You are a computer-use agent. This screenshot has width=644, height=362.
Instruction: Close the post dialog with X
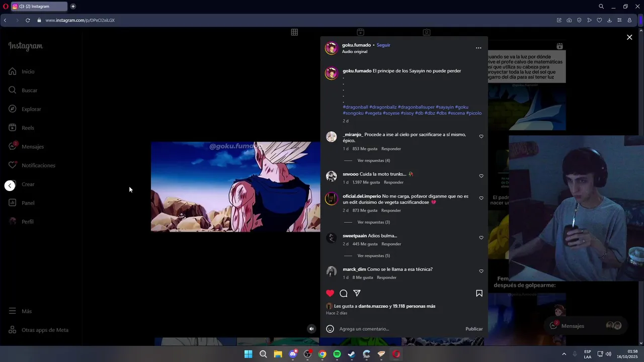pos(629,37)
